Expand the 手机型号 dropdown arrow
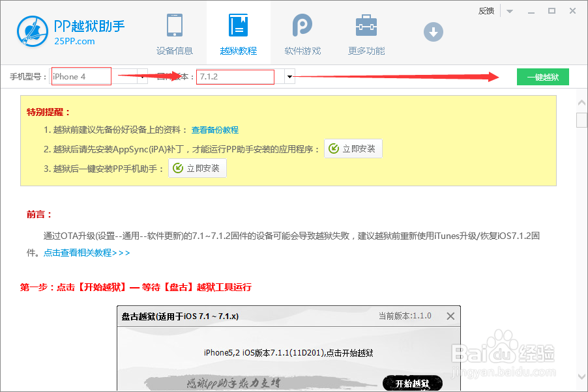Viewport: 588px width, 392px height. click(x=143, y=77)
